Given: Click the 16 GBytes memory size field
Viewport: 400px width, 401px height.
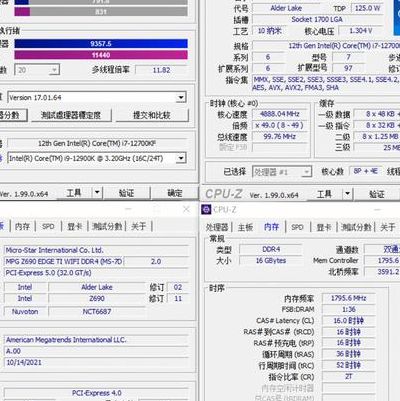Looking at the screenshot, I should pyautogui.click(x=271, y=261).
